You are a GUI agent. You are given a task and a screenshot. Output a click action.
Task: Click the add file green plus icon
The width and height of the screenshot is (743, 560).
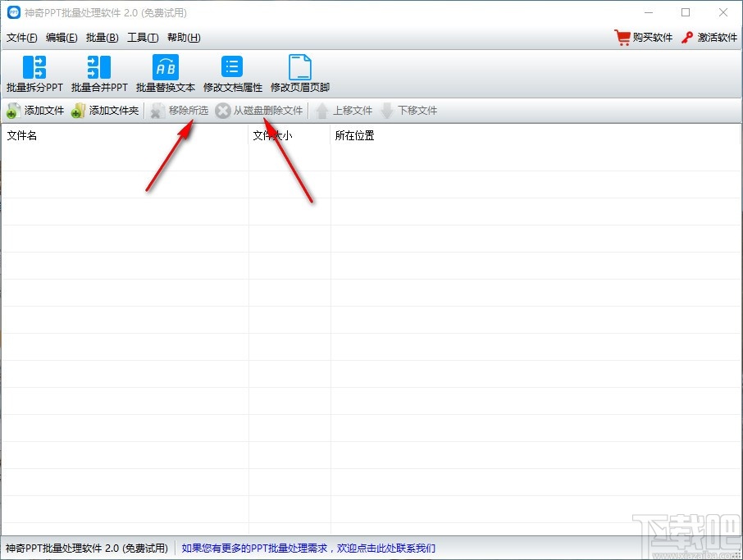pos(13,111)
